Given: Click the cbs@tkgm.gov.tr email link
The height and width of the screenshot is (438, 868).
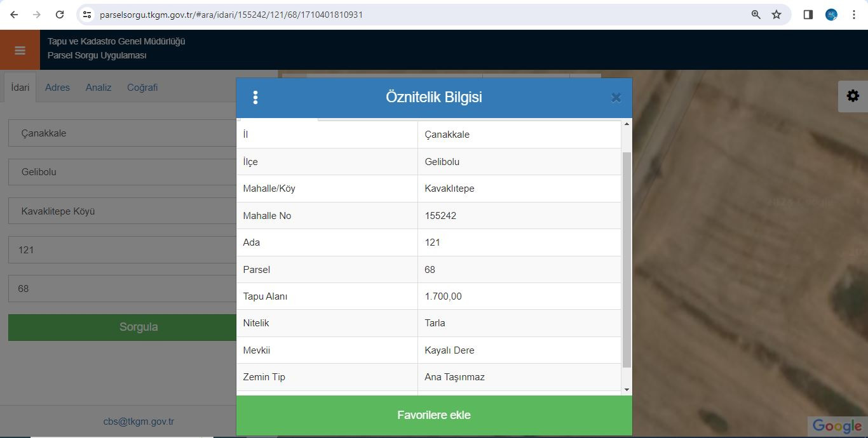Looking at the screenshot, I should click(x=139, y=421).
